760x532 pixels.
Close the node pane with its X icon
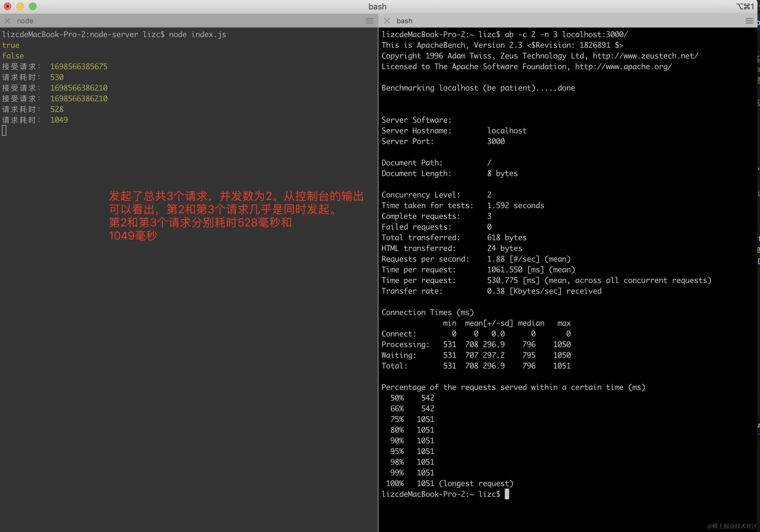click(7, 21)
